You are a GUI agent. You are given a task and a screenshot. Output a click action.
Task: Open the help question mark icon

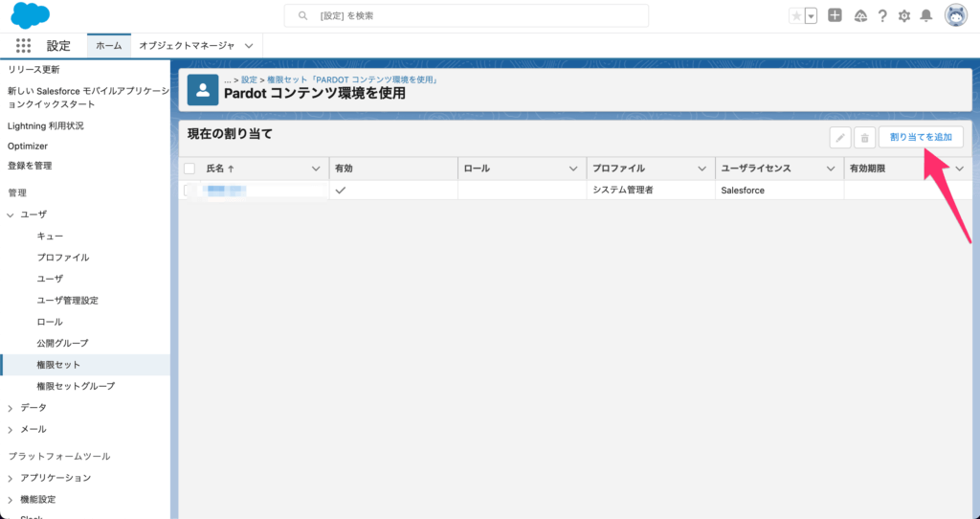coord(882,16)
